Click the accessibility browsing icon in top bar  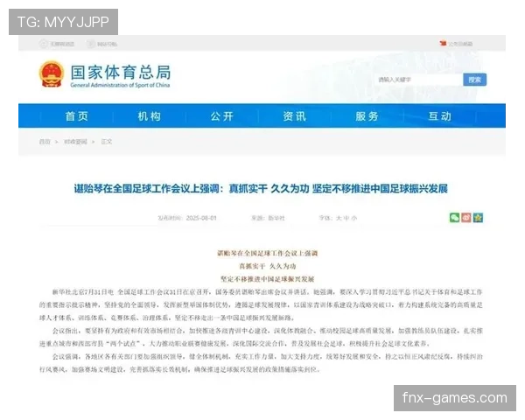(x=43, y=44)
